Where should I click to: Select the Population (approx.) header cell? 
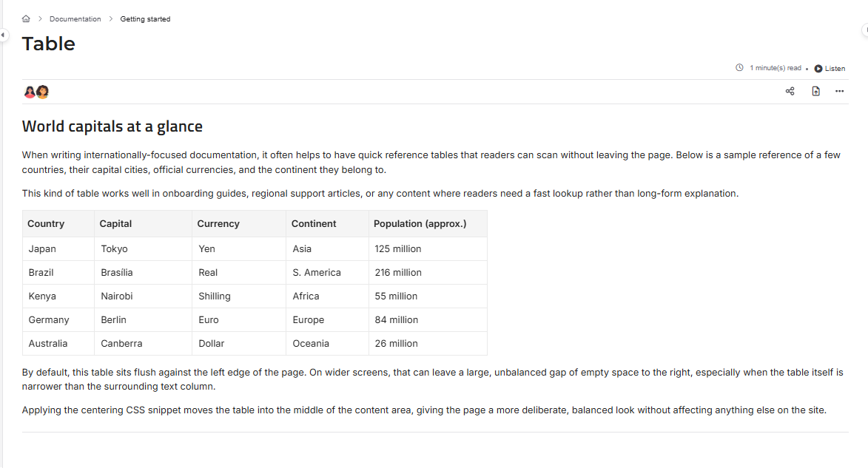point(428,223)
